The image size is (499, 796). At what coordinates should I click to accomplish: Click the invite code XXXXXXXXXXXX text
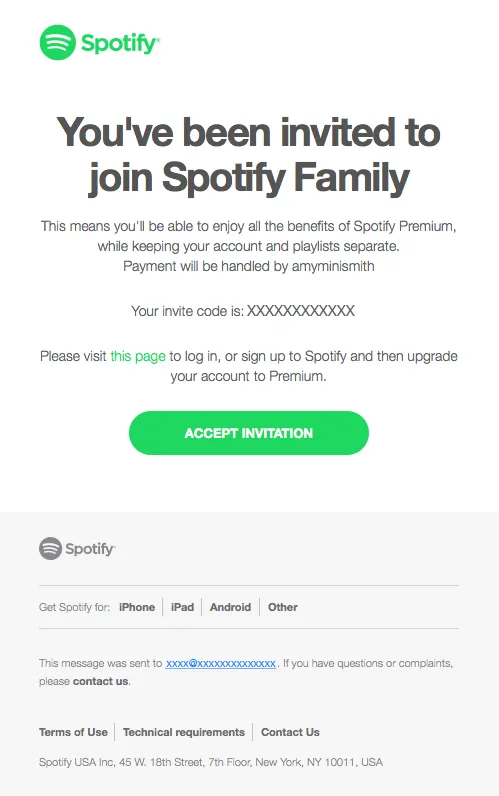(301, 311)
